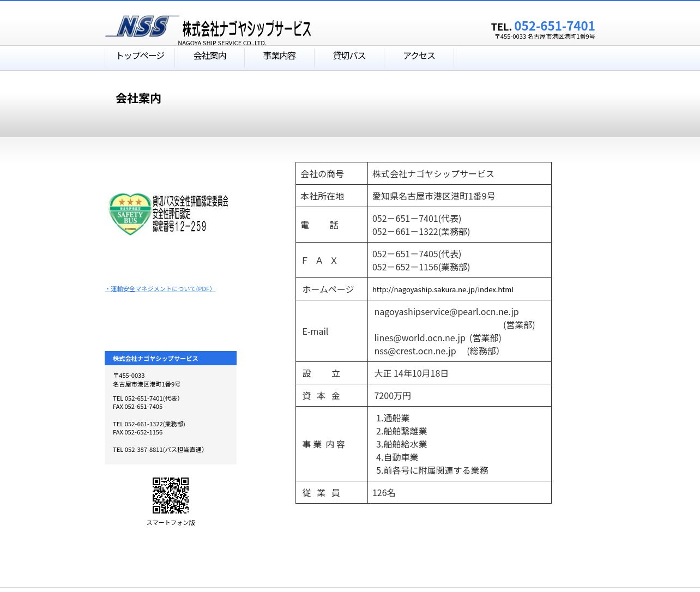Click the 従業員 table label
700x592 pixels.
pos(321,493)
